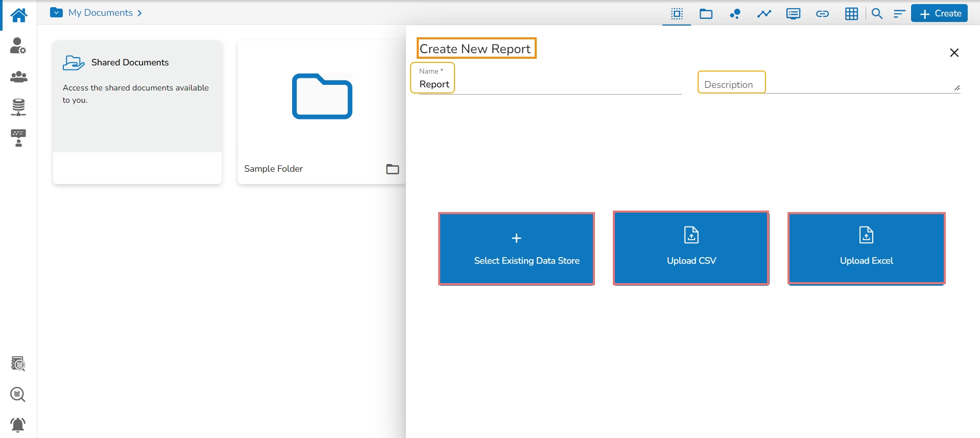Click the folder icon in top toolbar
This screenshot has width=980, height=438.
(706, 14)
